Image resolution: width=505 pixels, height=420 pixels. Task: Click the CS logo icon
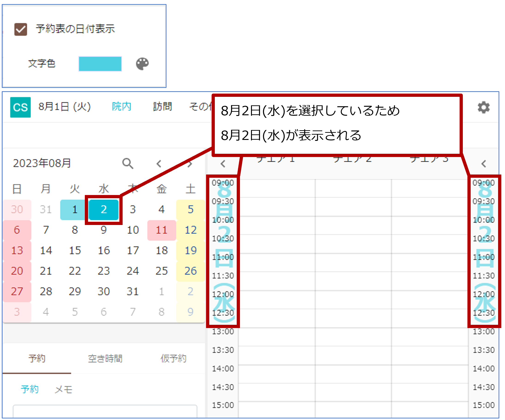click(21, 107)
